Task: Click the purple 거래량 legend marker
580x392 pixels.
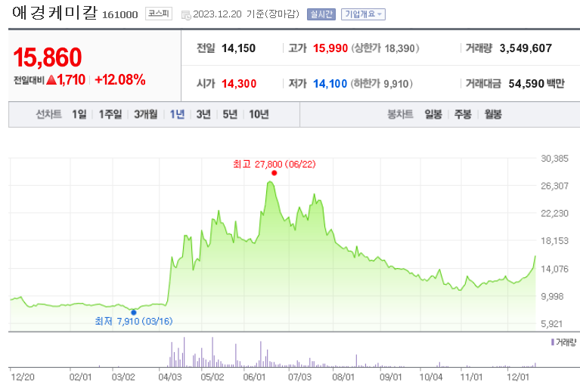Action: 553,342
